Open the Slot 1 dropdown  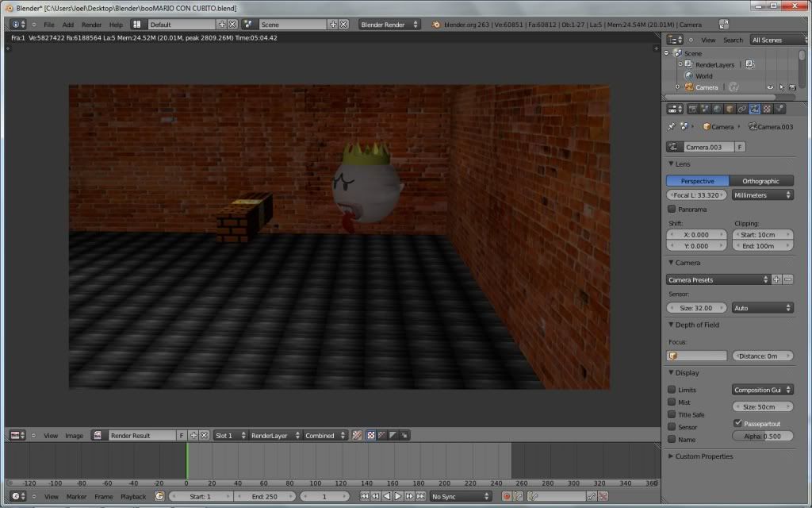click(x=231, y=436)
